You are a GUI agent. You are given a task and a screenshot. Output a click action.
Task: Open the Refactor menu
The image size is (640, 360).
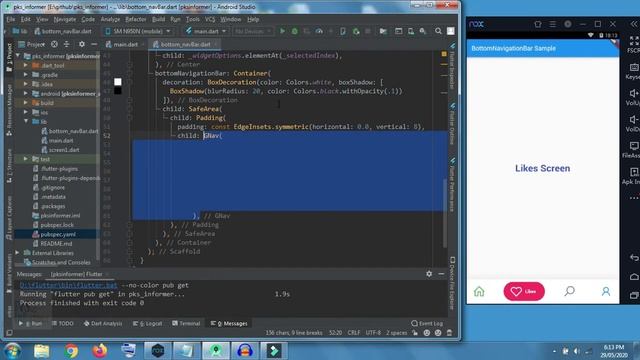click(136, 19)
